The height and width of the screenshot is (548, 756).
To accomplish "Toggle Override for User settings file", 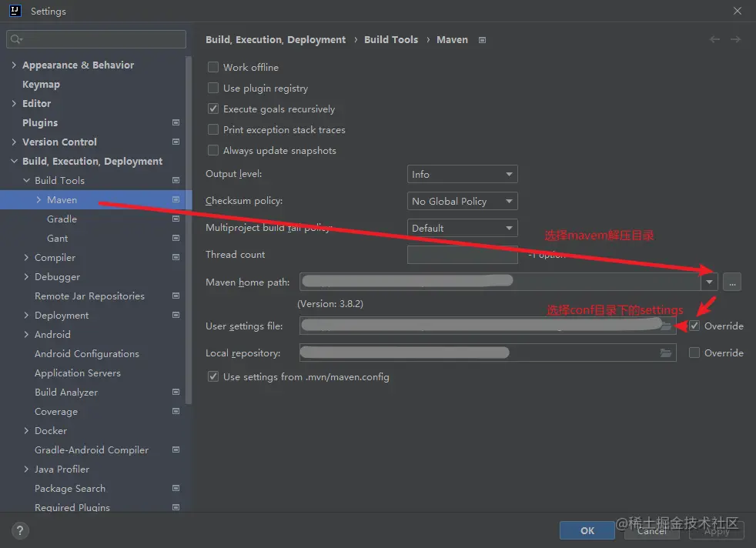I will (x=694, y=326).
